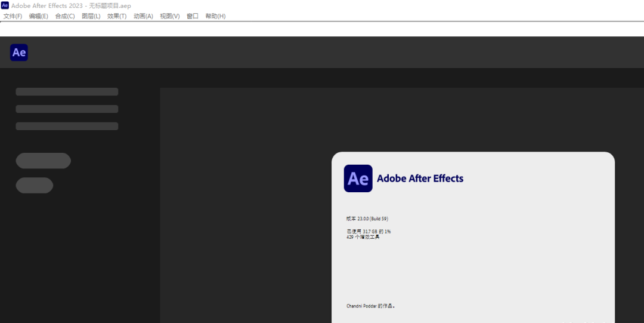The width and height of the screenshot is (644, 323).
Task: Click the Adobe After Effects title on the splash screen
Action: tap(420, 179)
